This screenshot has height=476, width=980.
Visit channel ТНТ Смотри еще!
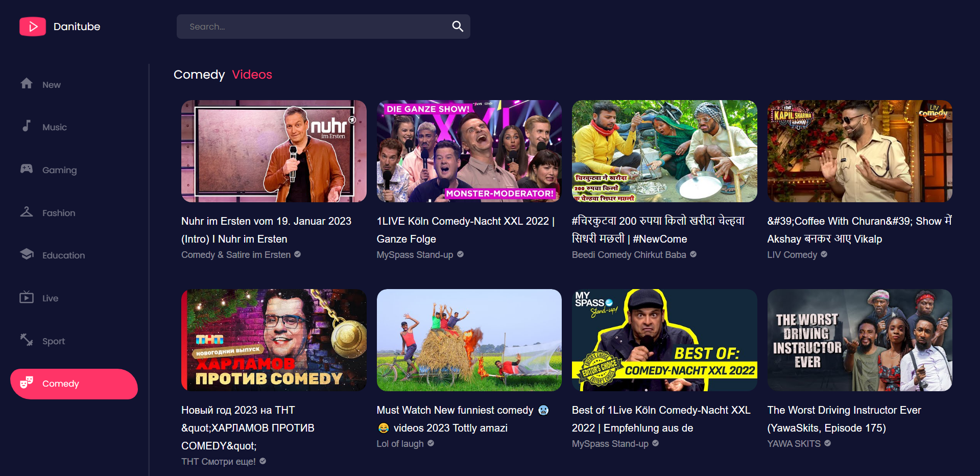click(219, 462)
